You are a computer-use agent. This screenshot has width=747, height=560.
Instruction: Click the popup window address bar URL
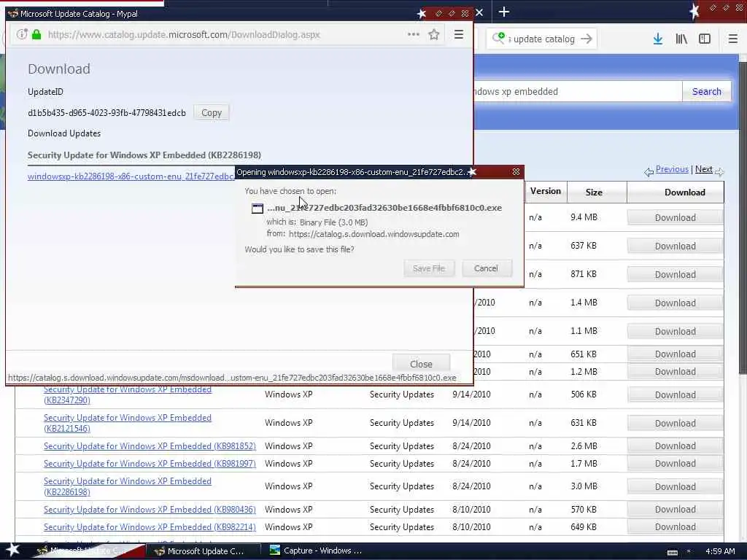coord(184,35)
